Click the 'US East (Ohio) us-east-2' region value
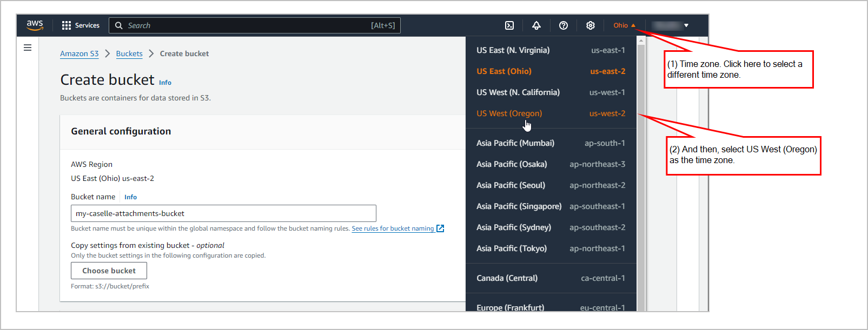The height and width of the screenshot is (330, 868). [x=112, y=178]
